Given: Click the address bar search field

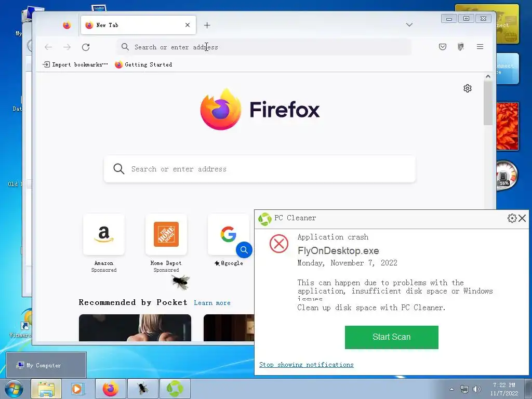Looking at the screenshot, I should tap(264, 47).
